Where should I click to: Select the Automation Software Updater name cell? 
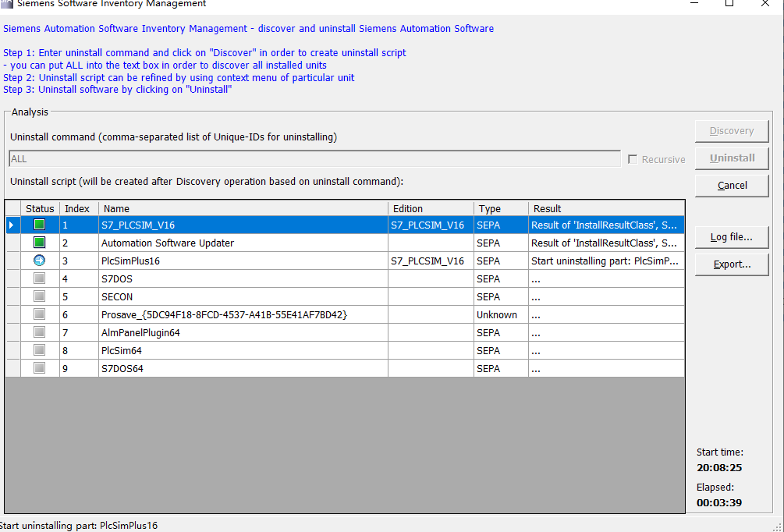(x=243, y=243)
